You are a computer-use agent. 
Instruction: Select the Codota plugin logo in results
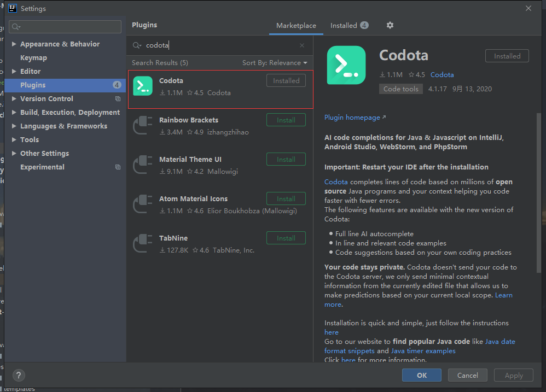click(x=143, y=86)
